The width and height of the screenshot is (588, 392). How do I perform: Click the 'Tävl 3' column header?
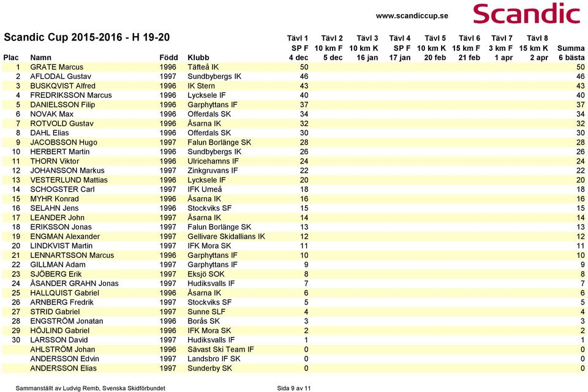pyautogui.click(x=367, y=38)
